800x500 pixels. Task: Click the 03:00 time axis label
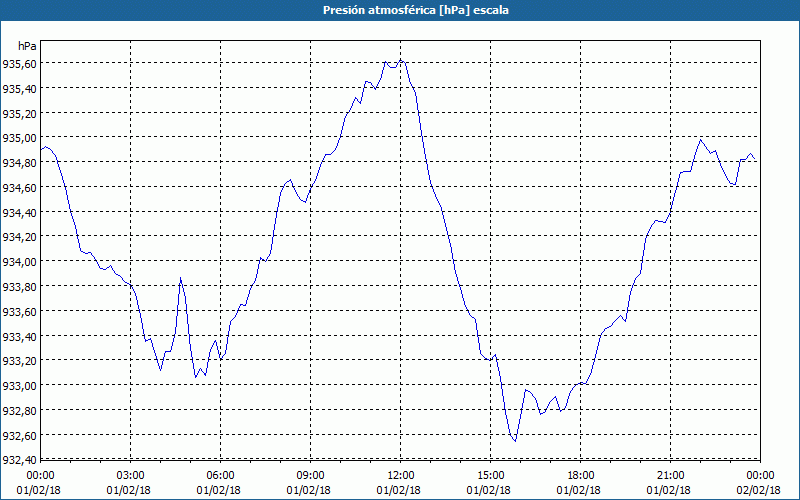[129, 476]
